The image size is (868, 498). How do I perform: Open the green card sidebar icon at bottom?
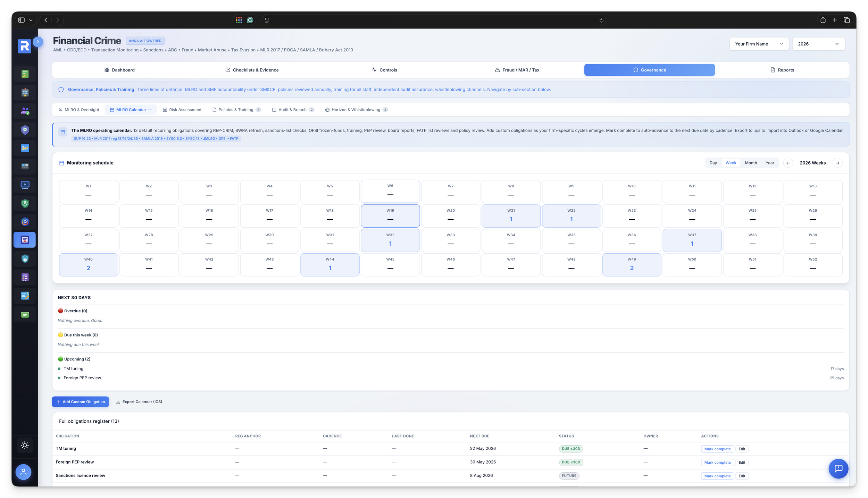pyautogui.click(x=25, y=314)
